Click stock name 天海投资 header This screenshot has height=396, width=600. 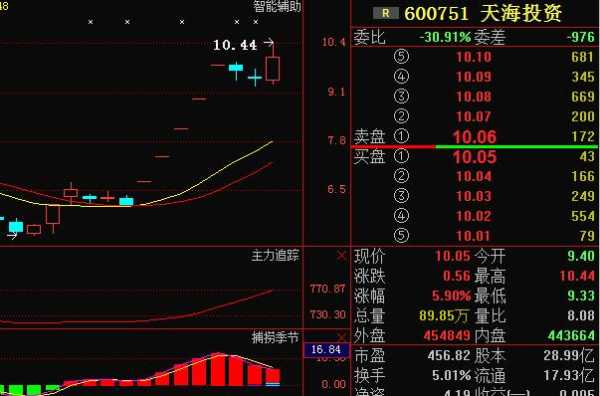[x=521, y=13]
